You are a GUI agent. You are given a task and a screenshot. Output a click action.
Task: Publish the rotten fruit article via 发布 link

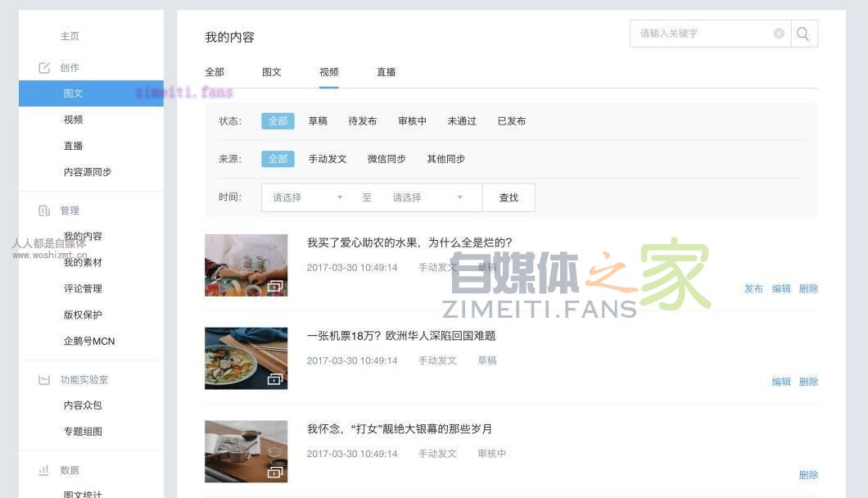tap(753, 288)
